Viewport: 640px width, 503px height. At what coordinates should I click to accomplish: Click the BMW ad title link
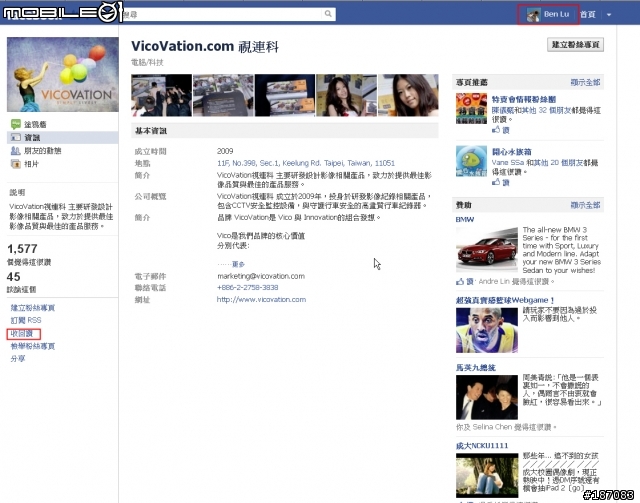[x=465, y=219]
